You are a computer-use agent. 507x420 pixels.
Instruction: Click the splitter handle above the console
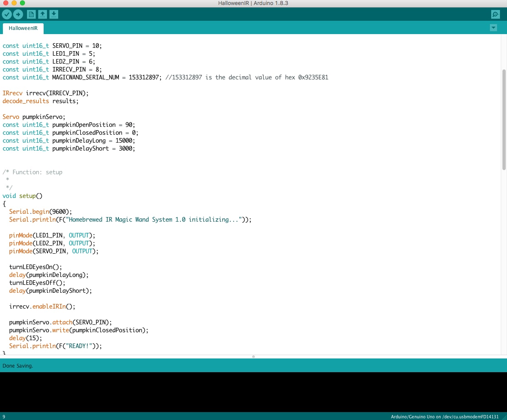tap(253, 357)
